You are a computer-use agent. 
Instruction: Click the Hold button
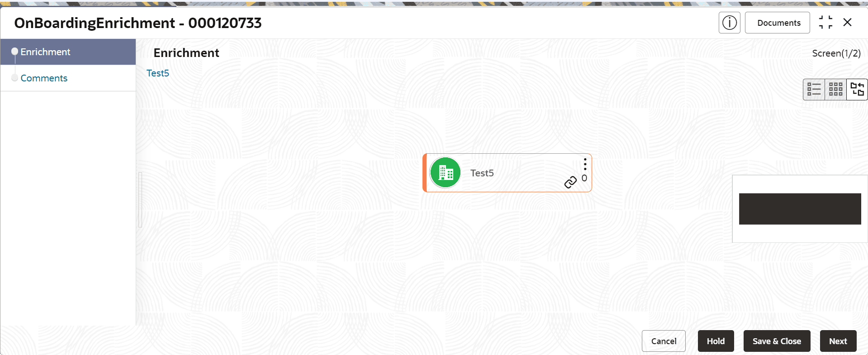pyautogui.click(x=716, y=341)
